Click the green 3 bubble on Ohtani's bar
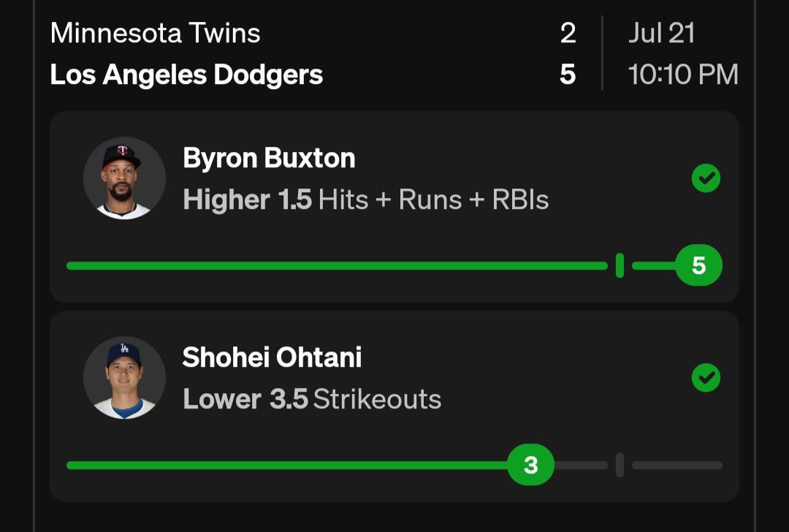789x532 pixels. click(x=531, y=465)
